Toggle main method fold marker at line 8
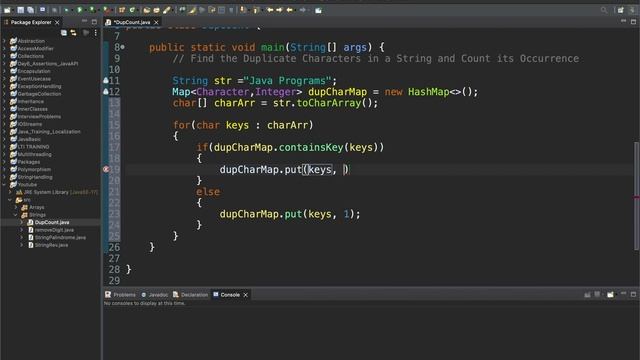The width and height of the screenshot is (640, 360). [122, 47]
